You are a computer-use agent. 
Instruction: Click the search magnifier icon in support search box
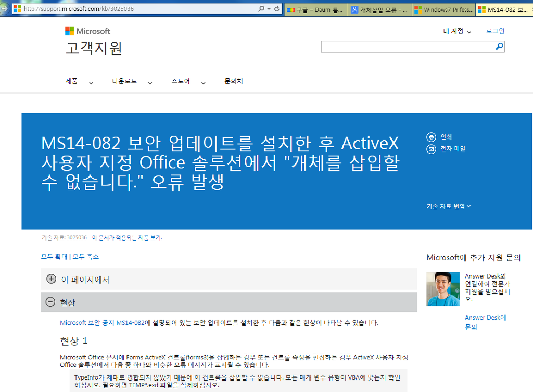tap(499, 46)
